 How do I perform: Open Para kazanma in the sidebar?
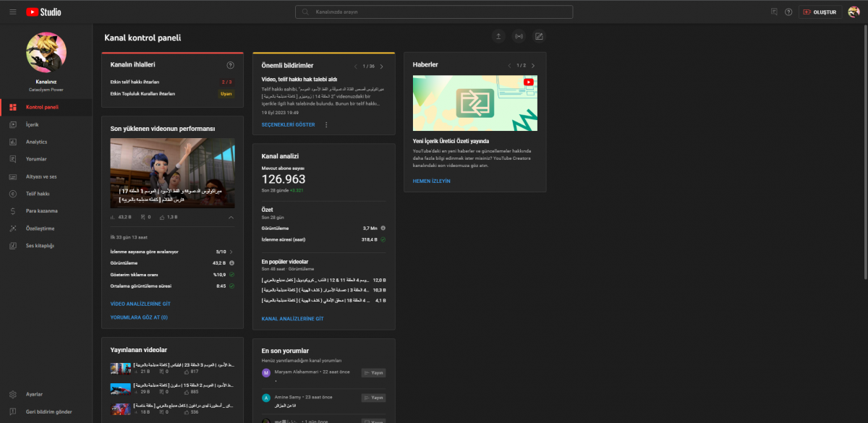pos(46,211)
